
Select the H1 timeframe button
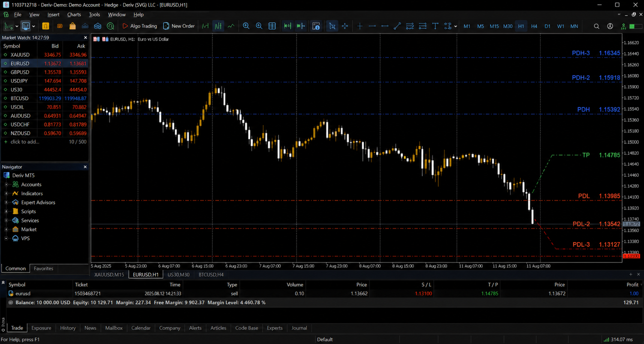click(x=521, y=26)
